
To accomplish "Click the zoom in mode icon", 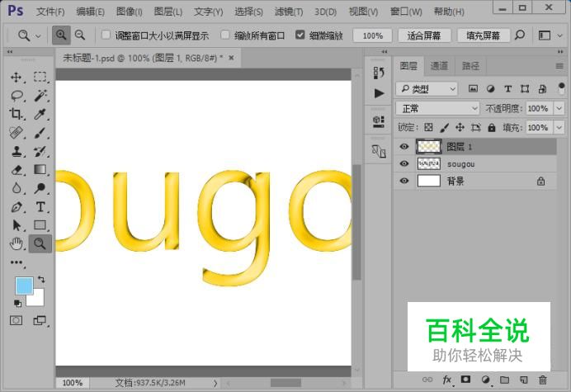I will pyautogui.click(x=61, y=35).
